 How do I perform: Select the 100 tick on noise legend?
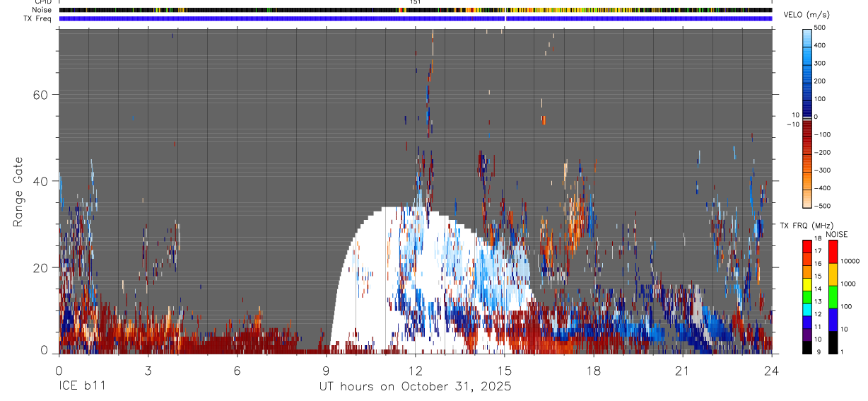pos(847,307)
